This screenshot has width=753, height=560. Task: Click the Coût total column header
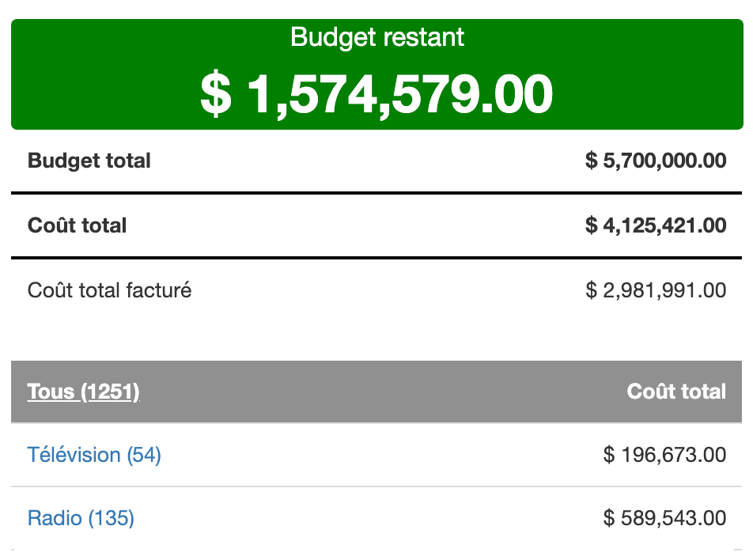click(676, 392)
